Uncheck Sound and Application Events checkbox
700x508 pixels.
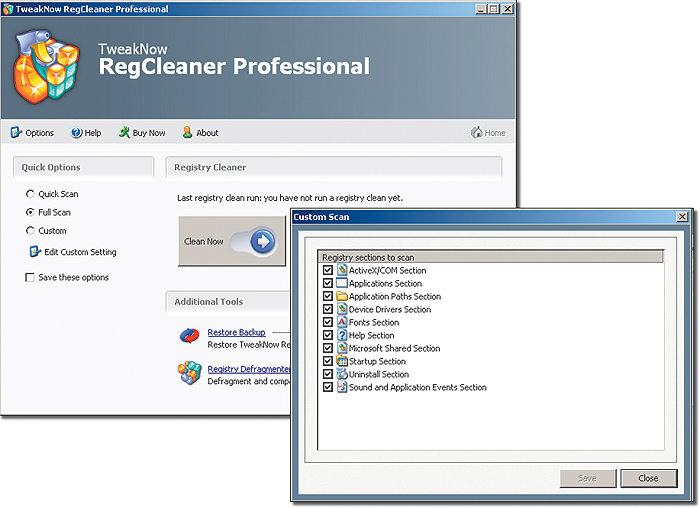(328, 387)
